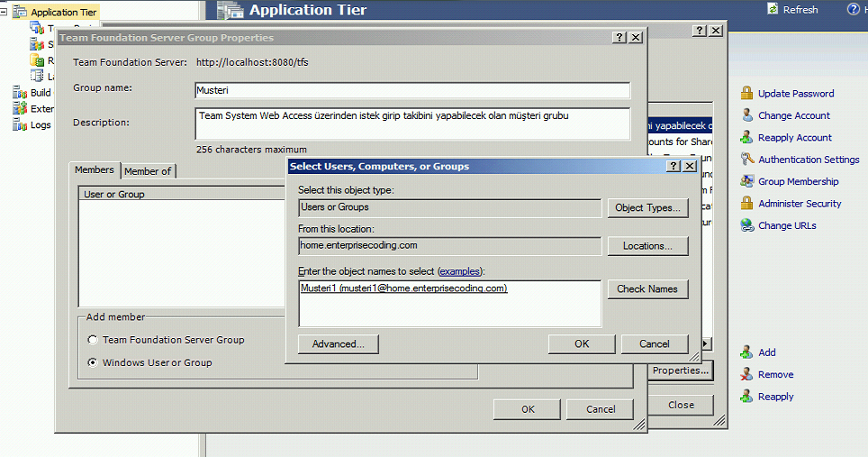Open Object Types dialog
The image size is (868, 457).
(x=647, y=208)
